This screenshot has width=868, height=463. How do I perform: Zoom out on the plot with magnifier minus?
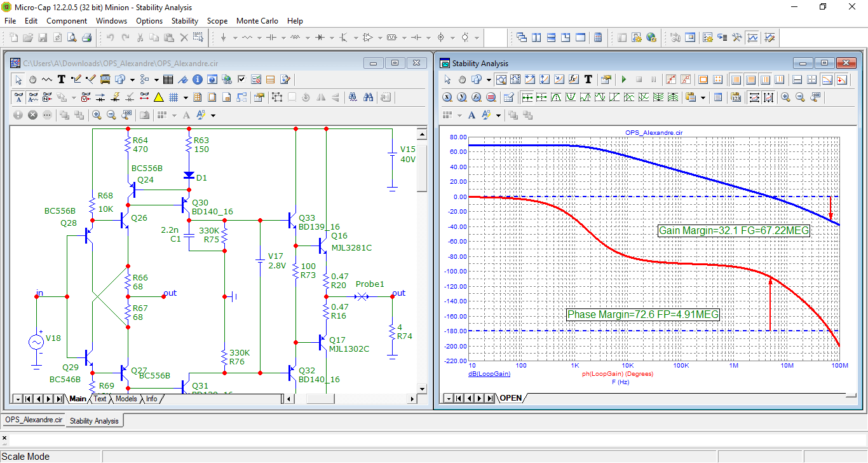[800, 97]
